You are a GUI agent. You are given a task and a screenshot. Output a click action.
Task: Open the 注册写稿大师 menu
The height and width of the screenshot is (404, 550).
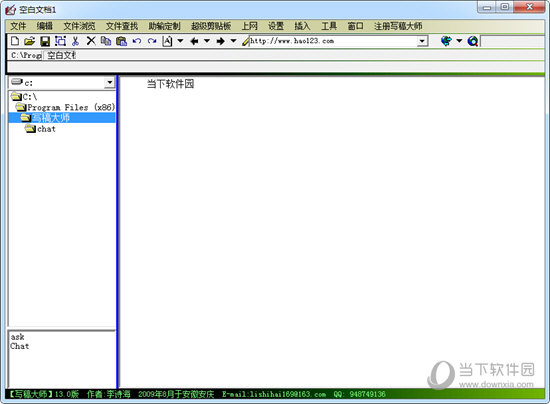398,26
